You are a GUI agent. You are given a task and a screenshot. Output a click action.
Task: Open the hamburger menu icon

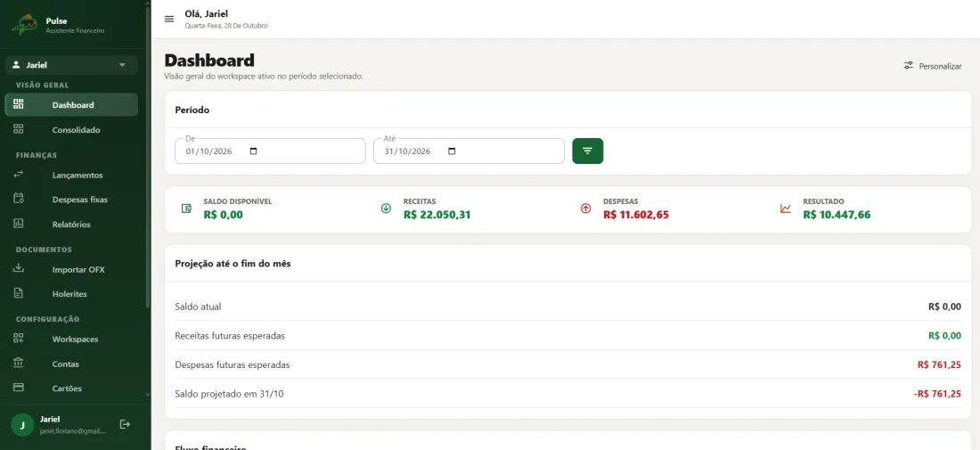tap(168, 19)
